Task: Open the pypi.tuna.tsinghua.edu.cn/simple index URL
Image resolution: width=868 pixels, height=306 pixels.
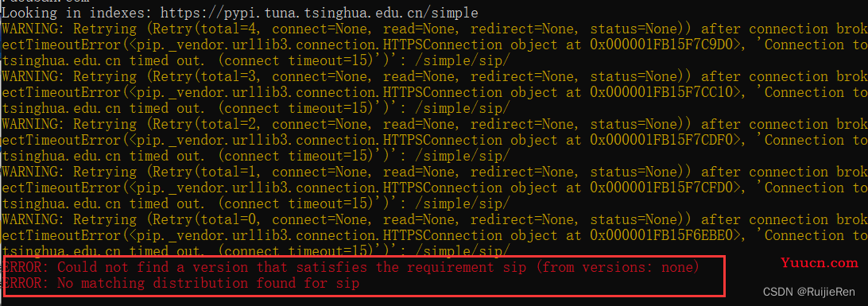Action: point(320,12)
